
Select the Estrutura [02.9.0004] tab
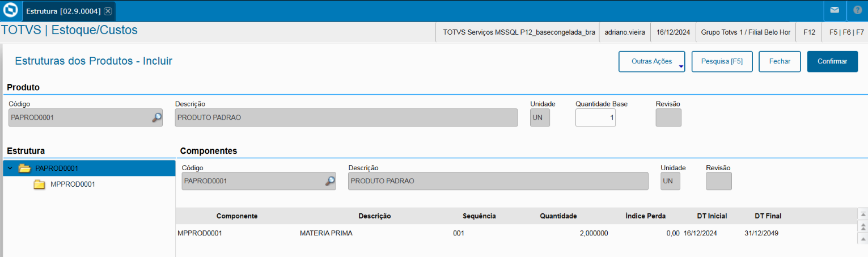coord(63,11)
